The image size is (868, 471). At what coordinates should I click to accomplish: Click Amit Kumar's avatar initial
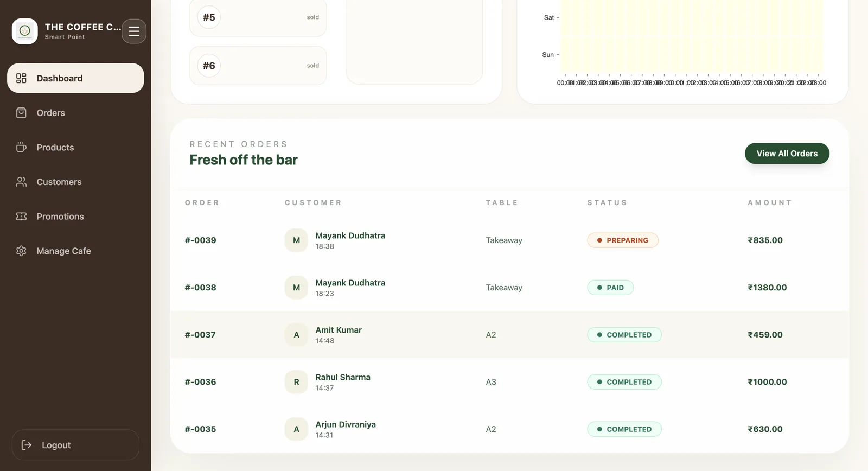point(296,335)
